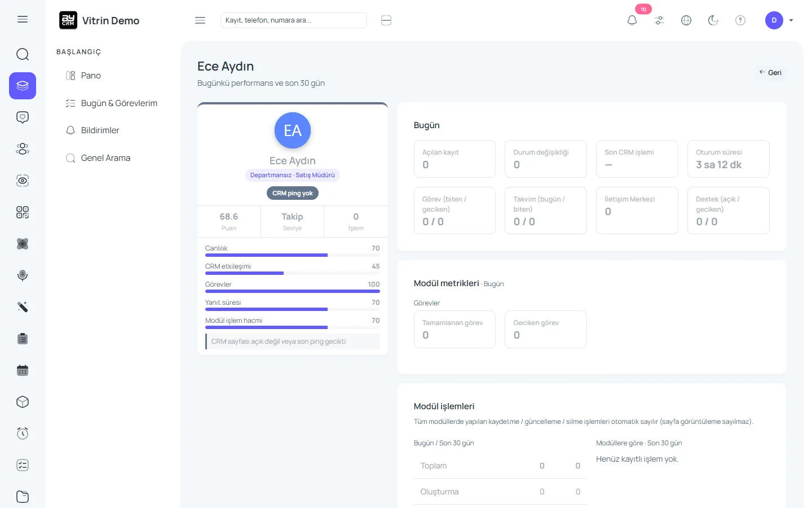Toggle dark mode with the moon icon
The image size is (812, 508).
[713, 20]
